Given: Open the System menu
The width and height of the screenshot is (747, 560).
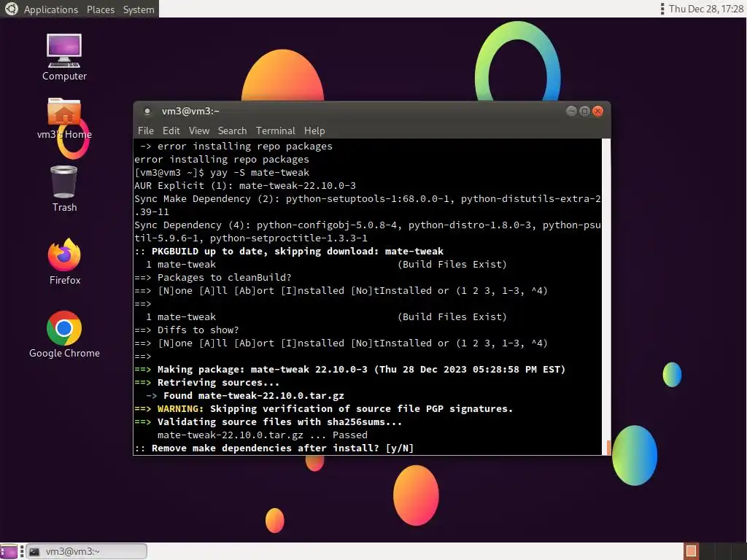Looking at the screenshot, I should pos(139,9).
